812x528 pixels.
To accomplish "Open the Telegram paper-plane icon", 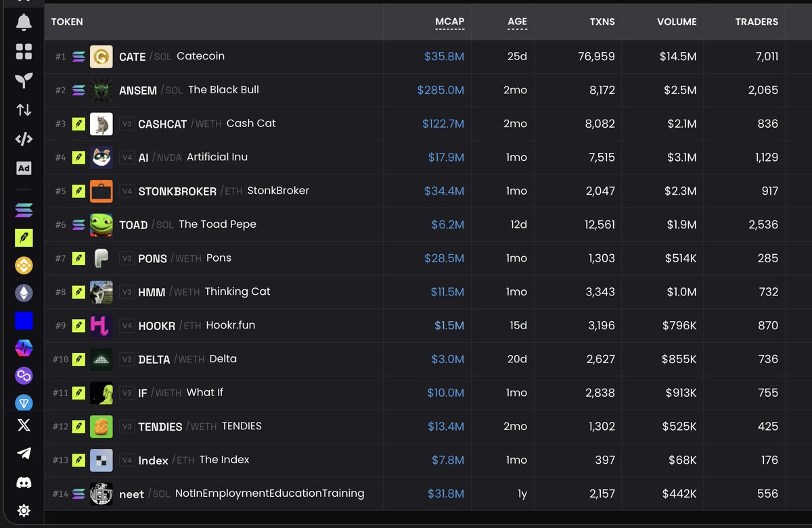I will pyautogui.click(x=24, y=454).
